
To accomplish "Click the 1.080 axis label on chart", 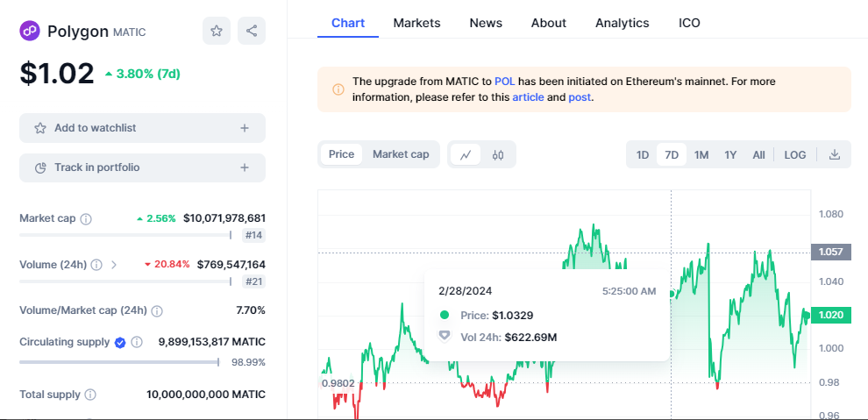I will point(831,214).
